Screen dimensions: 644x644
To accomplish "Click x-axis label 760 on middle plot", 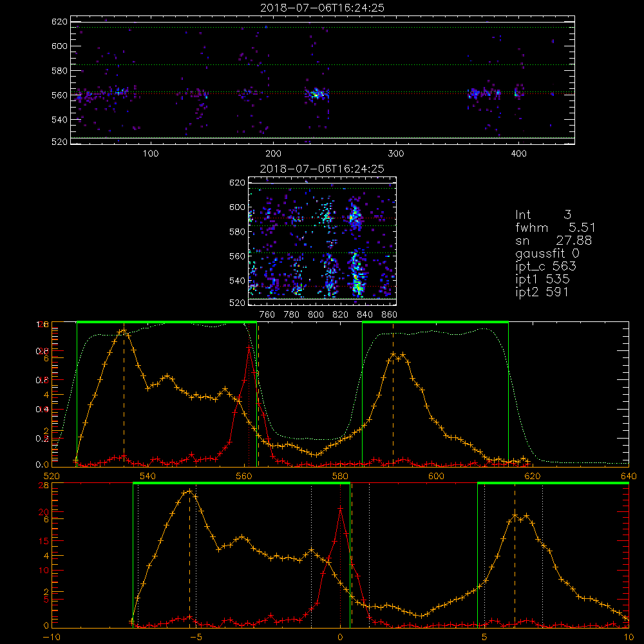I will tap(267, 315).
